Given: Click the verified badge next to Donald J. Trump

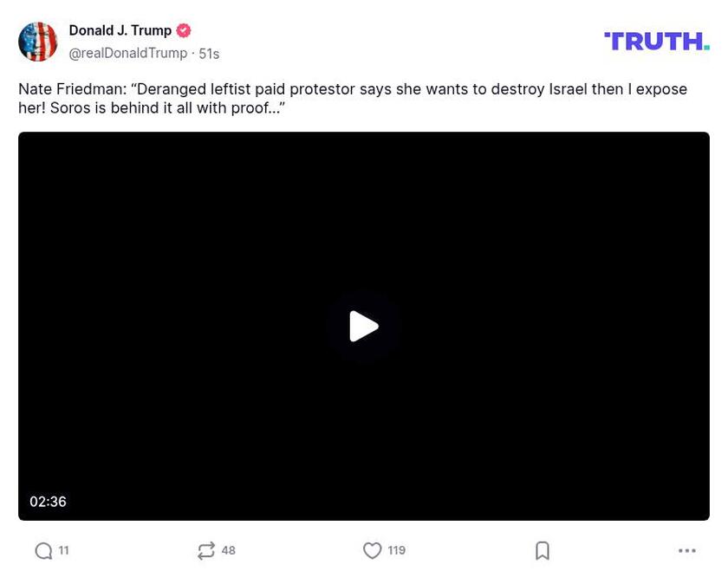Looking at the screenshot, I should [183, 29].
